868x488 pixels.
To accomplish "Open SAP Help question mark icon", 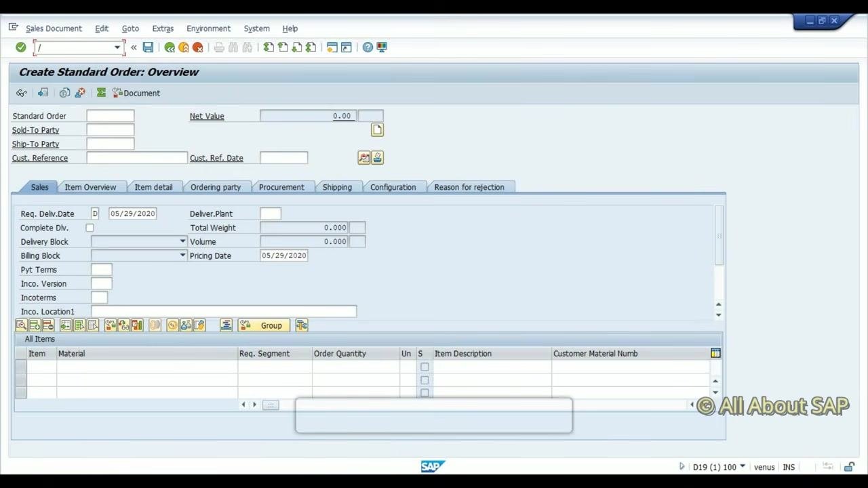I will click(368, 47).
